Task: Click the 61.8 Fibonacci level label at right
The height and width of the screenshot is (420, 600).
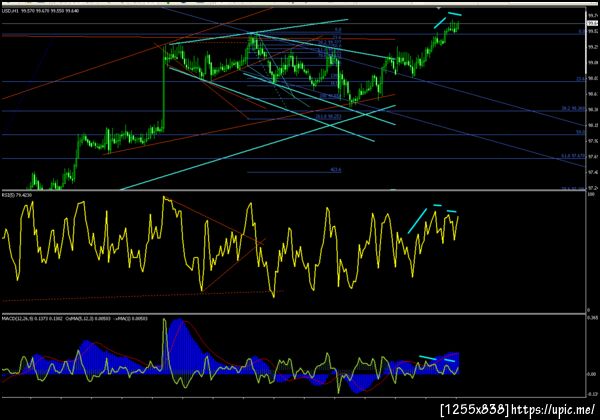Action: click(573, 156)
